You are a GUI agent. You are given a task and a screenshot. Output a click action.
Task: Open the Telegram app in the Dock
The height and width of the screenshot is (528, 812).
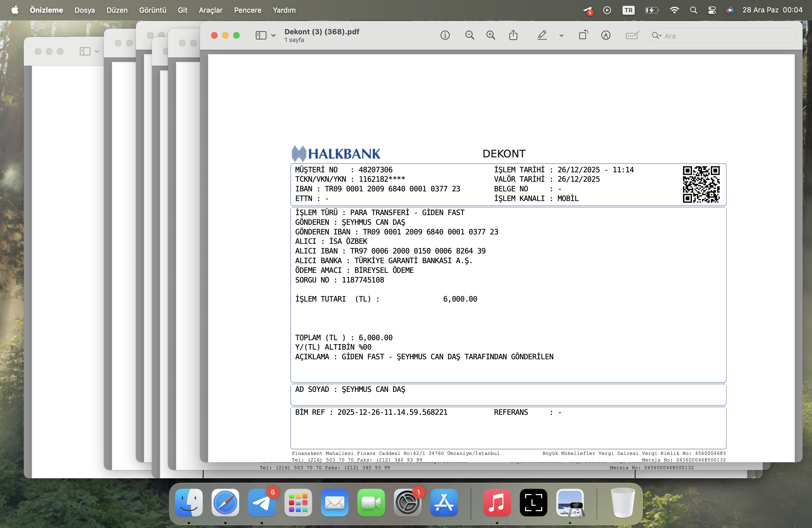click(262, 502)
